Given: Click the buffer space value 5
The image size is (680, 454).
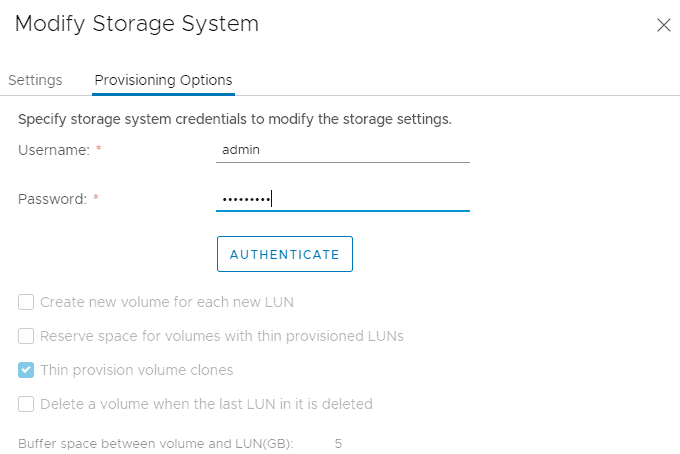Looking at the screenshot, I should click(x=338, y=443).
